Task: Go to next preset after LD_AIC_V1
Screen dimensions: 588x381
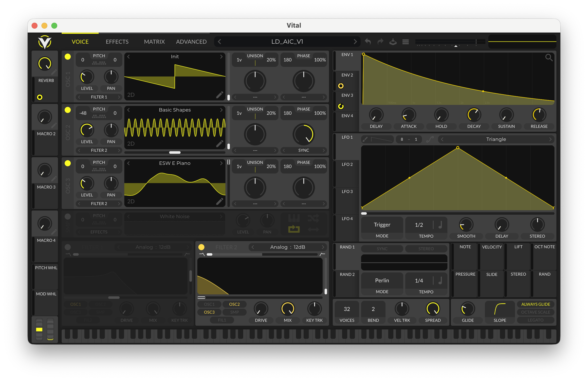Action: [355, 41]
